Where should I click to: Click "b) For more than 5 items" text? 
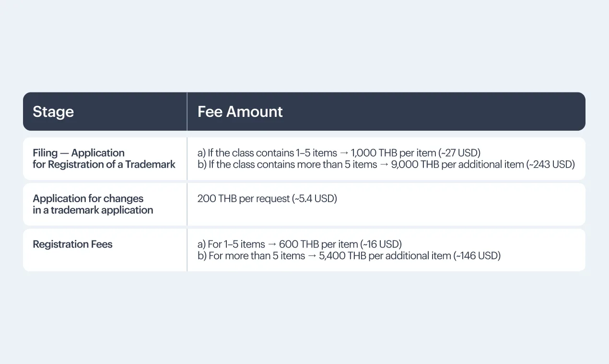click(x=251, y=256)
